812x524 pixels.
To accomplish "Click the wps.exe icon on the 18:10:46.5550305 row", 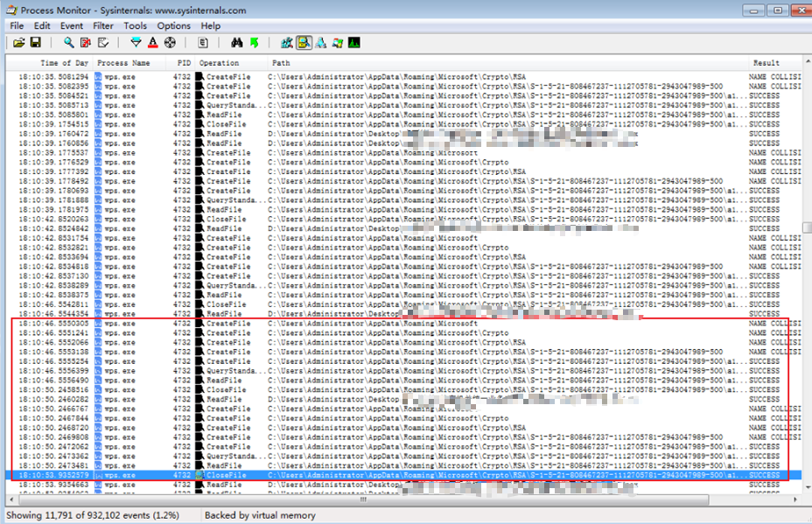I will (98, 324).
